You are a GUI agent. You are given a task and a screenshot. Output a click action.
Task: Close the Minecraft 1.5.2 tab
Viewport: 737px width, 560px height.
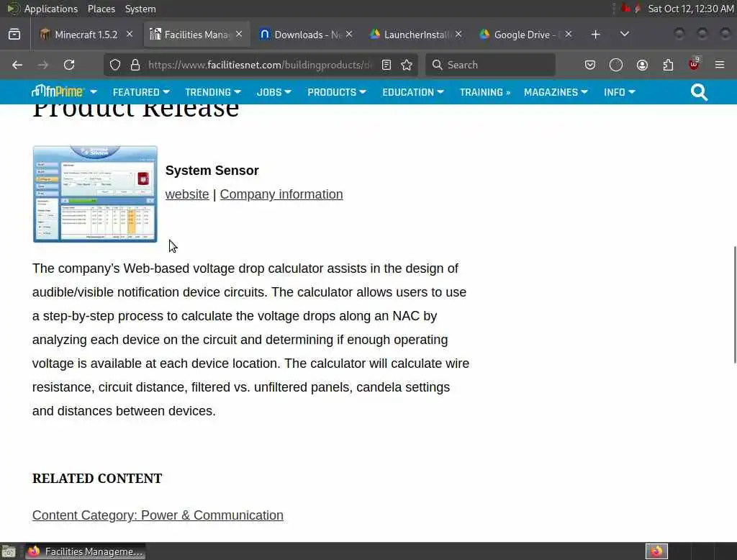click(x=130, y=35)
